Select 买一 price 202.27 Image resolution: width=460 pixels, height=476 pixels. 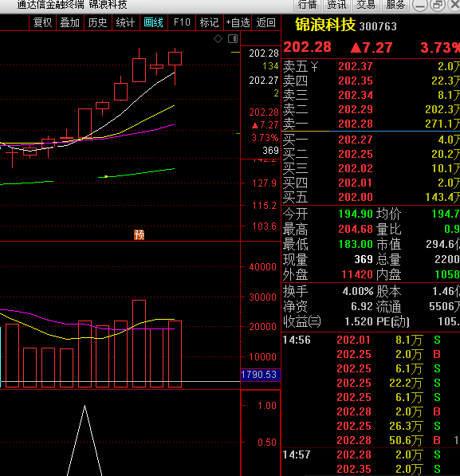click(356, 140)
